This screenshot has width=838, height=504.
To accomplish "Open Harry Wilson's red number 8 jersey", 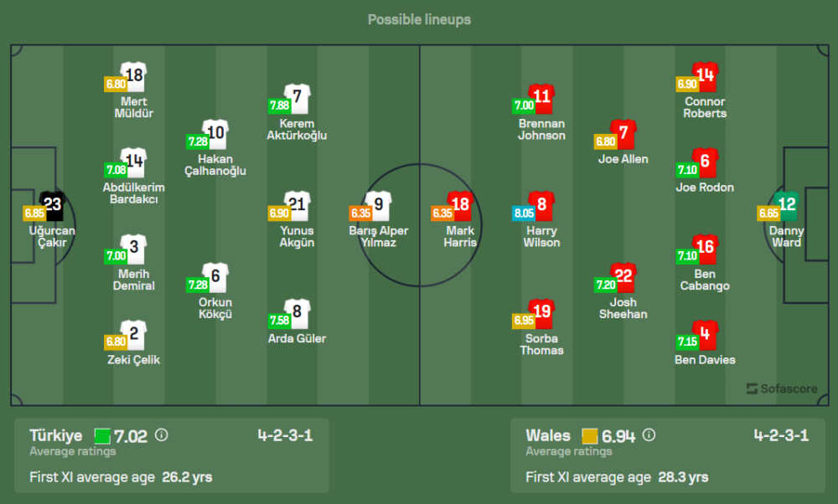I will [542, 205].
